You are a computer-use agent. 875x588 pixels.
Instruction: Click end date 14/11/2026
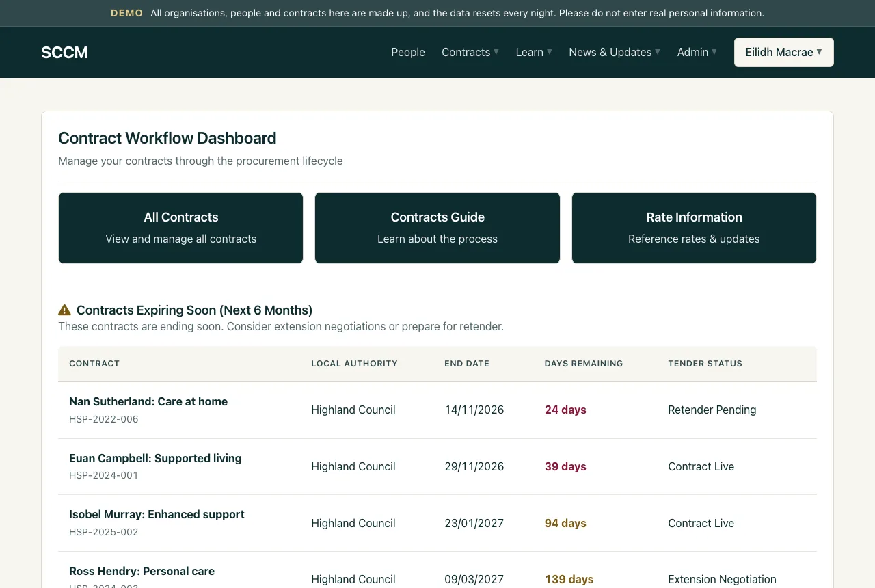(474, 410)
